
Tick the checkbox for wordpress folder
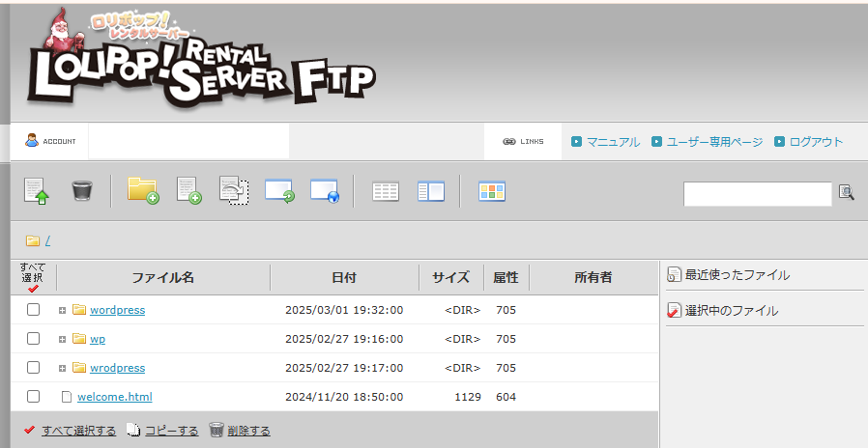click(33, 310)
